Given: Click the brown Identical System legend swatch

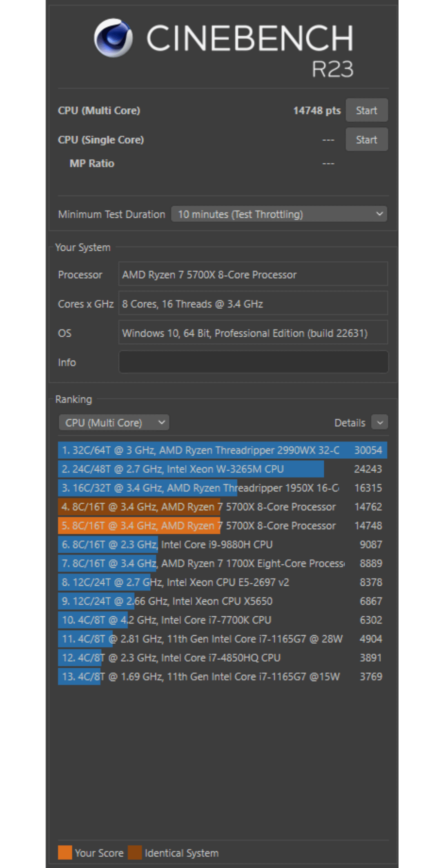Looking at the screenshot, I should tap(135, 852).
